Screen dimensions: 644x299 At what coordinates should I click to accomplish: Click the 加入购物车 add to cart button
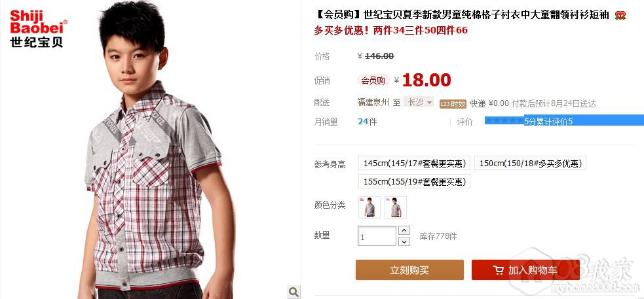[525, 270]
